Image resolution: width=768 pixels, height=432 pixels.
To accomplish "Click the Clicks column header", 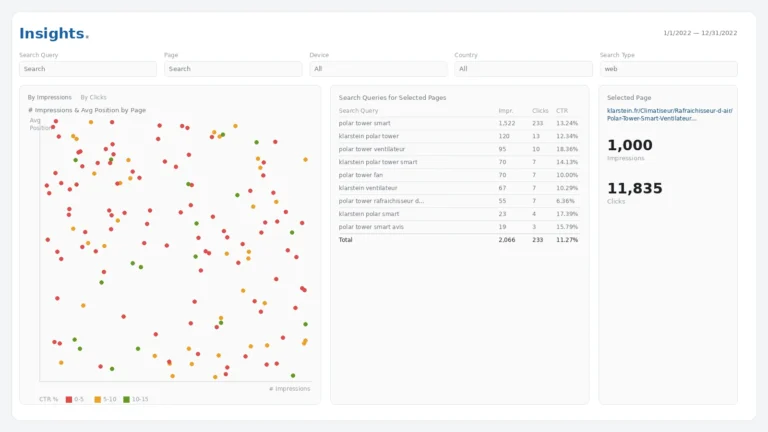I will 540,111.
